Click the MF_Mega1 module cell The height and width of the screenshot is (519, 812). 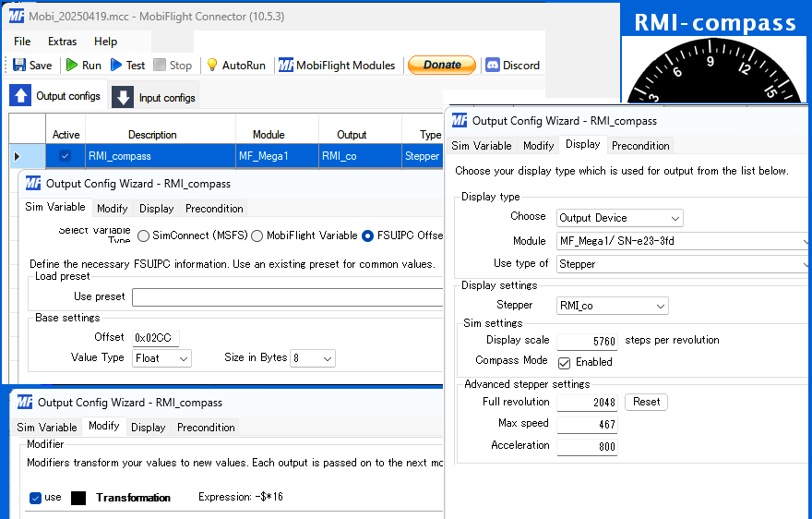tap(277, 156)
